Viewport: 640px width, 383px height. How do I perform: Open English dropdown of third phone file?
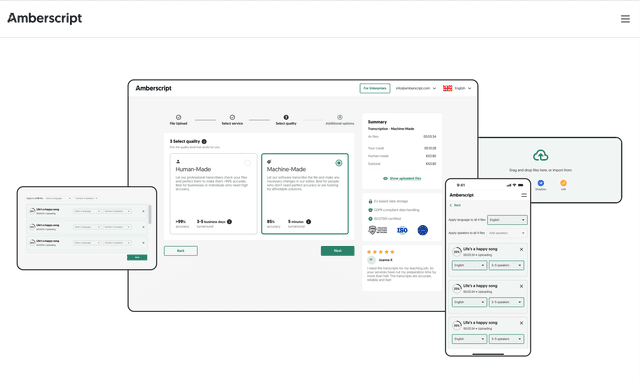tap(469, 339)
